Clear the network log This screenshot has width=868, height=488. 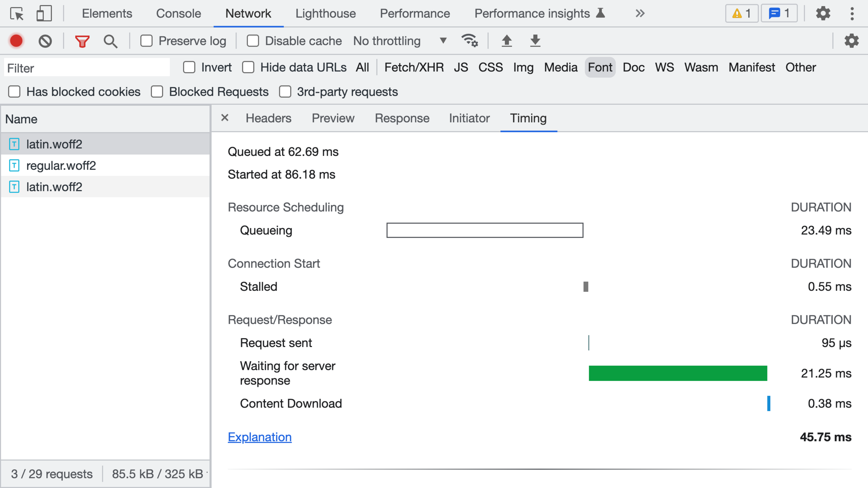(x=45, y=41)
